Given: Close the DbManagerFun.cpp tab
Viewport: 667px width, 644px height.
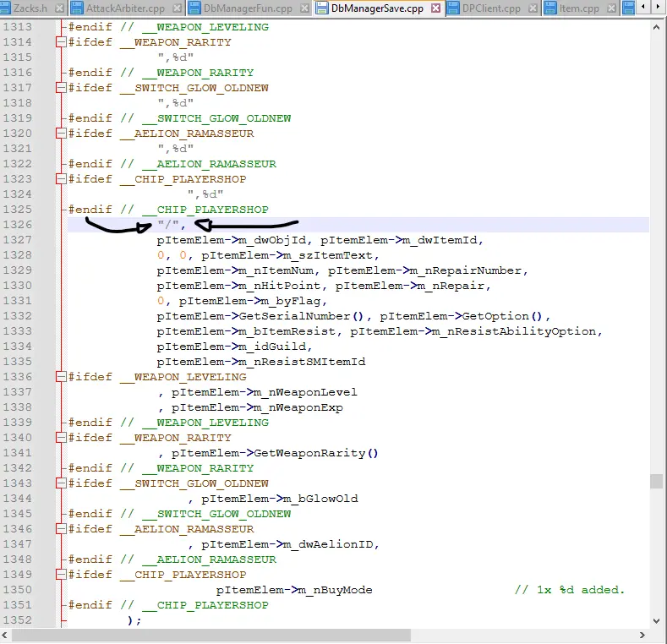Looking at the screenshot, I should click(304, 8).
